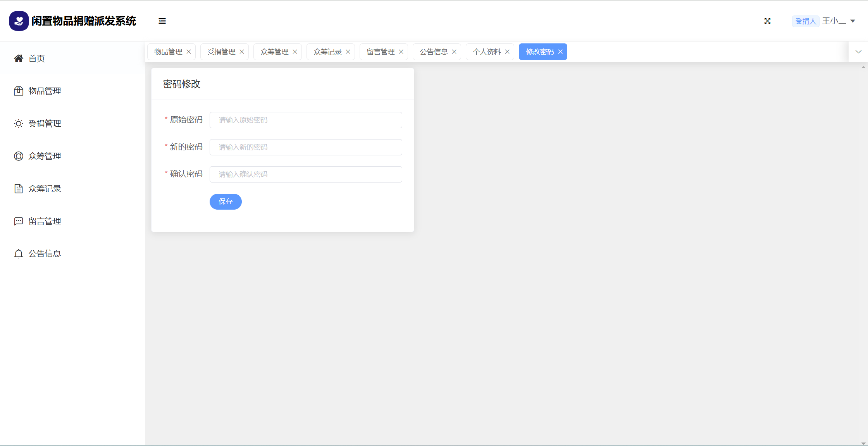Click the 受捐管理 sun icon
The image size is (868, 446).
(x=18, y=124)
